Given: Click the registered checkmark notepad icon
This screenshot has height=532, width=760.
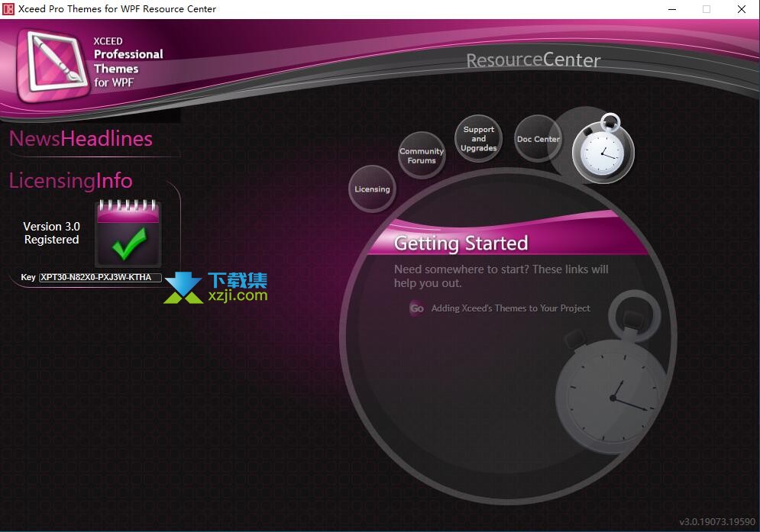Looking at the screenshot, I should tap(128, 233).
